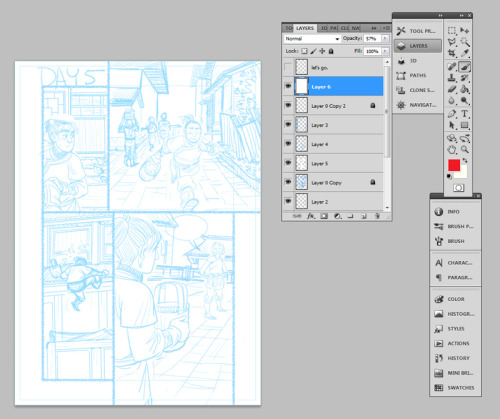Viewport: 500px width, 419px height.
Task: Show the 'let's go.' layer
Action: click(288, 67)
